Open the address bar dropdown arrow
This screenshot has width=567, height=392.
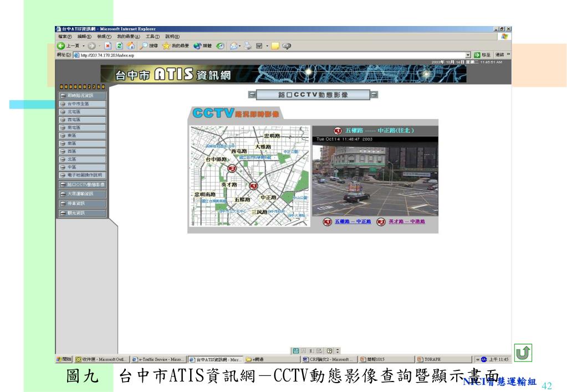click(x=468, y=55)
